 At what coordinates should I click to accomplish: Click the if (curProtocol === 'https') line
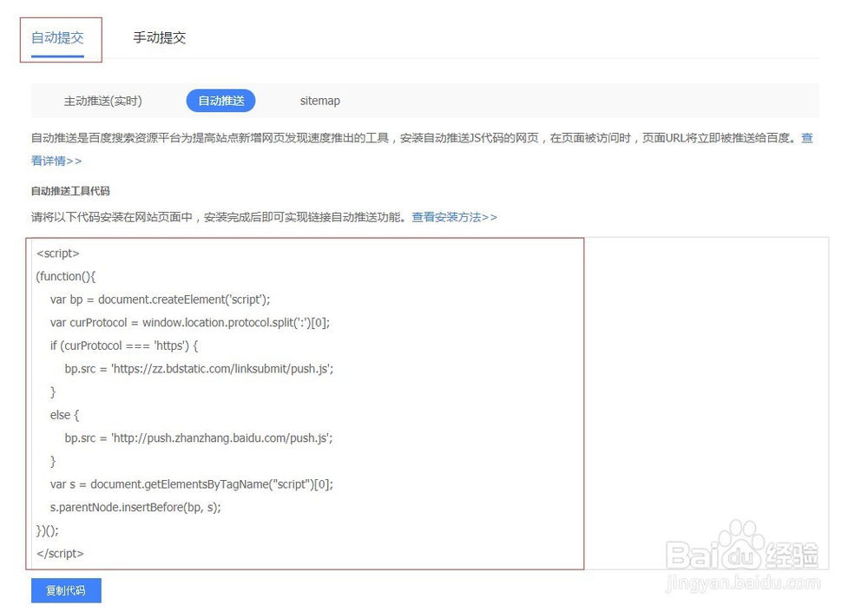coord(124,345)
